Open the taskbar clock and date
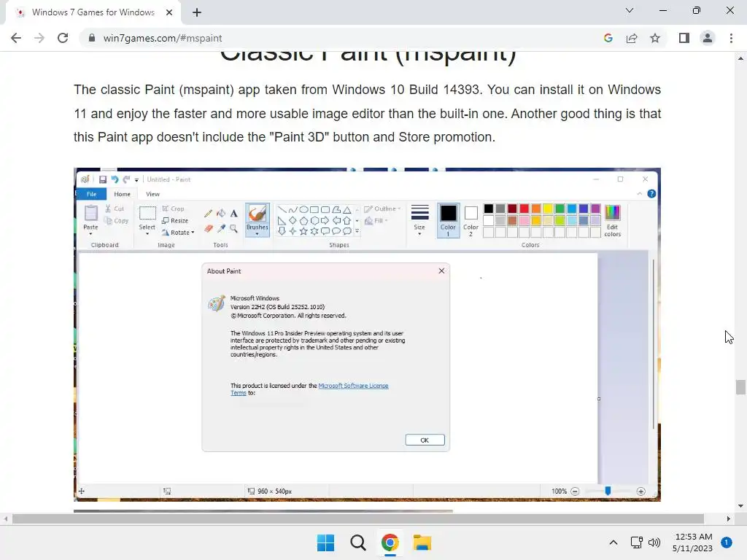Screen dimensions: 747x560 coord(693,542)
